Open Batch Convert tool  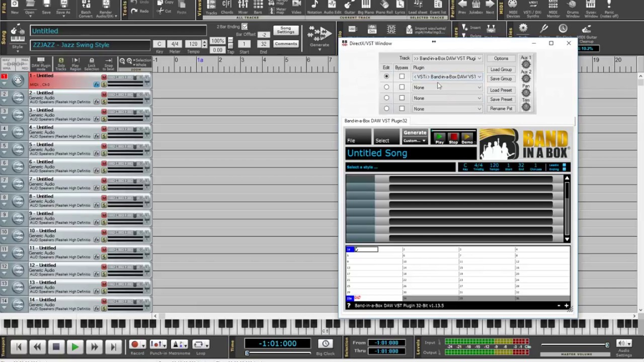(x=86, y=8)
